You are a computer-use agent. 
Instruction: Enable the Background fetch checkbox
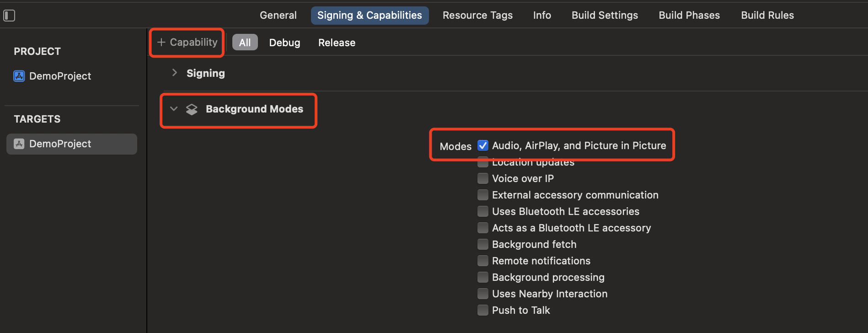click(482, 244)
